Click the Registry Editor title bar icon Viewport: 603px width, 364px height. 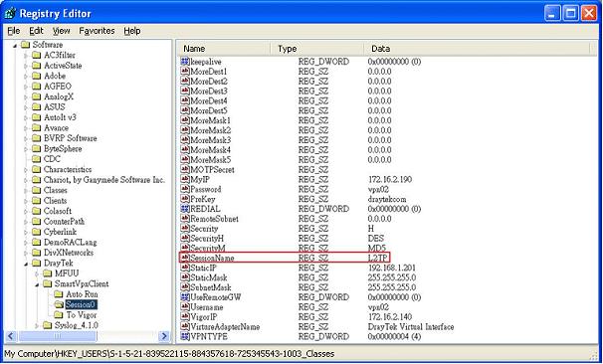tap(10, 14)
